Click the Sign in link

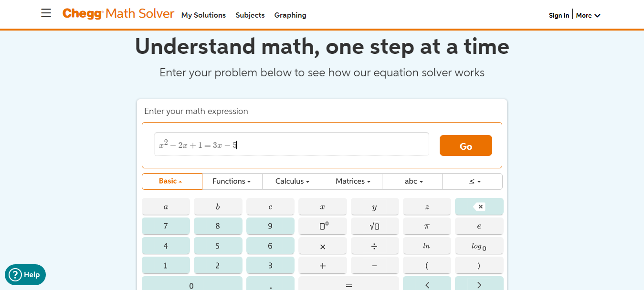click(x=559, y=15)
